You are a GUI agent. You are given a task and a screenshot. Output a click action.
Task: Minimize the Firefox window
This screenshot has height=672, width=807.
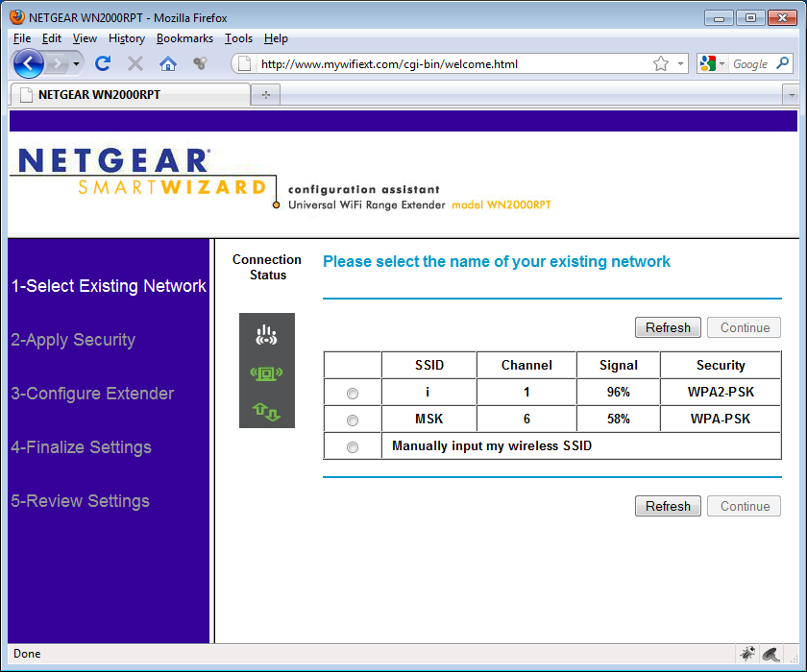click(x=719, y=18)
